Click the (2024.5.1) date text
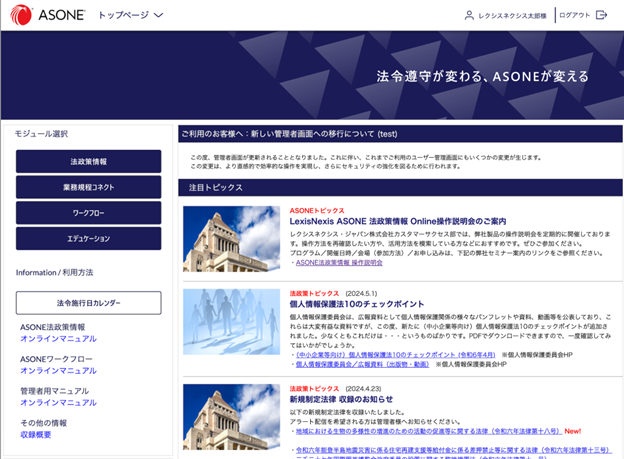This screenshot has width=624, height=459. coord(361,293)
